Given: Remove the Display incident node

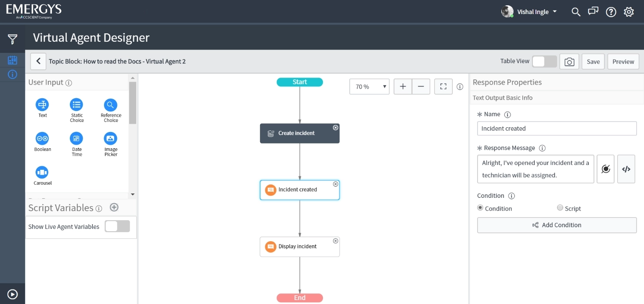Looking at the screenshot, I should pyautogui.click(x=336, y=241).
